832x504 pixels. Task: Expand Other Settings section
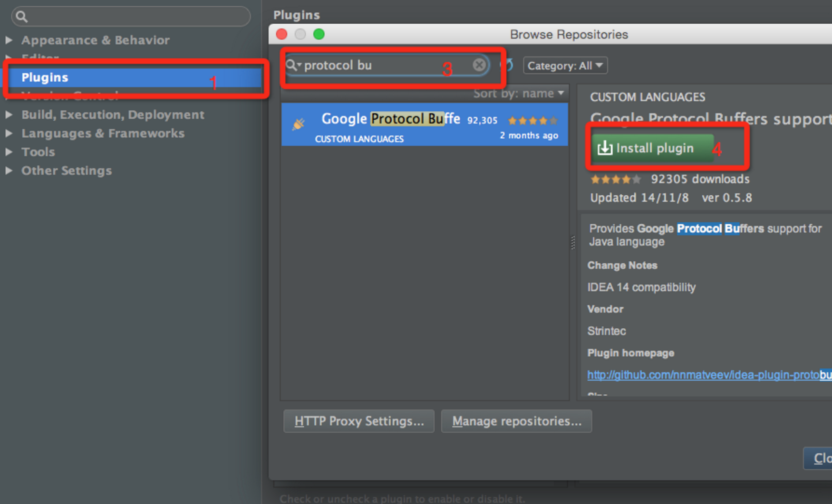[x=9, y=171]
